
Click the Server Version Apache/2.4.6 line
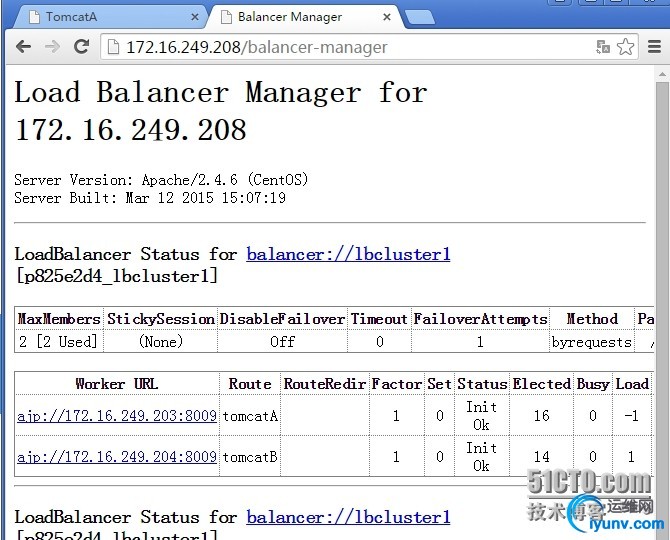(x=161, y=180)
